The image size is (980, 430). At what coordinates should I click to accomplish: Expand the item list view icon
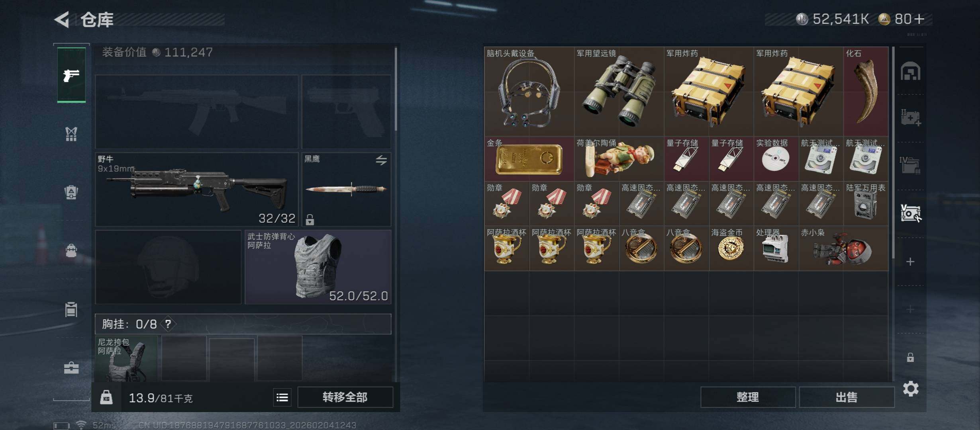point(282,397)
